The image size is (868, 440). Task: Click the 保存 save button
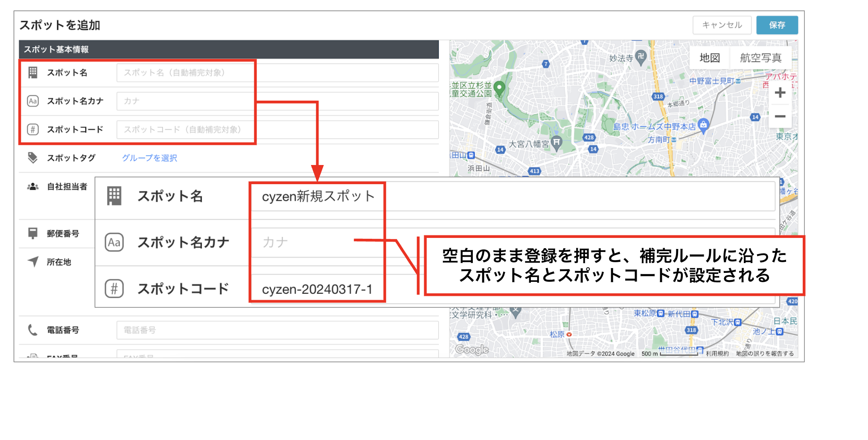click(777, 25)
